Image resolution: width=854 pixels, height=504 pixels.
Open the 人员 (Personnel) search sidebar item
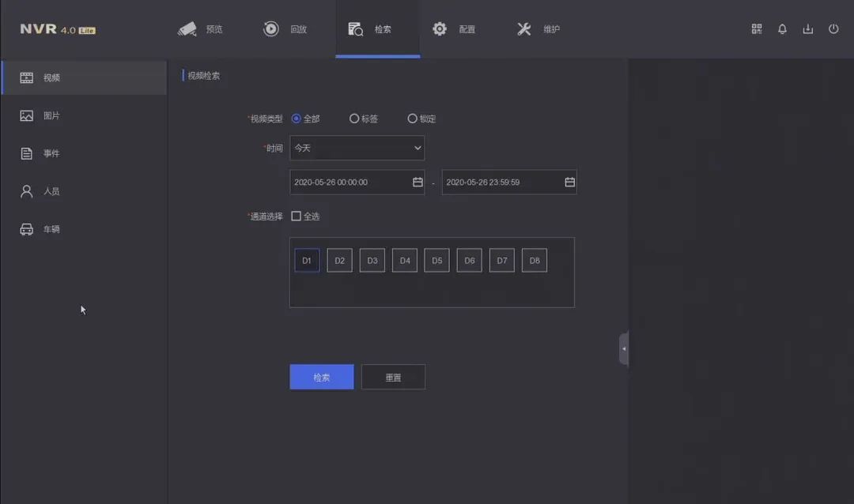(x=51, y=191)
